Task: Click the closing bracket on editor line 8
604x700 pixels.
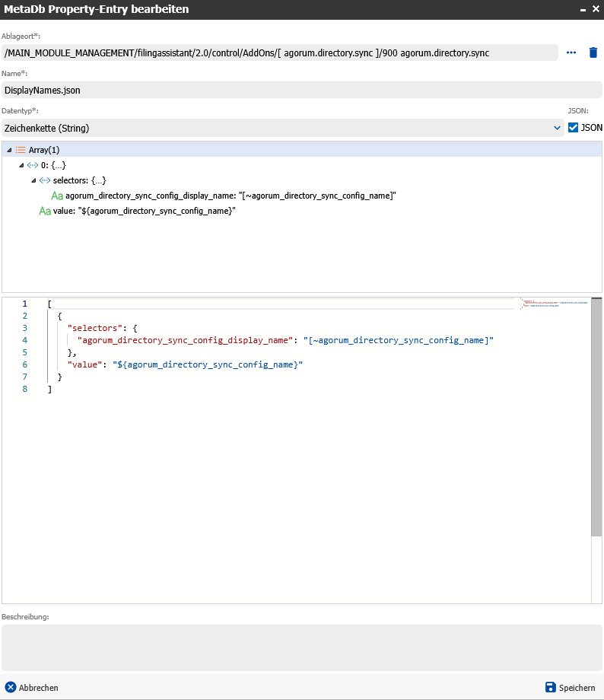Action: tap(49, 389)
